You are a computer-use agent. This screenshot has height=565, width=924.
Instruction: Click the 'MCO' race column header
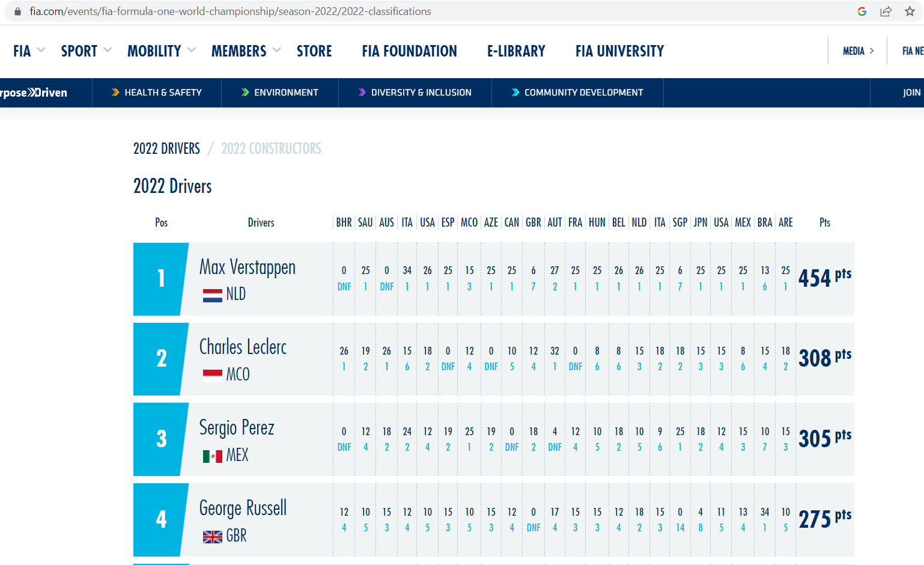469,222
